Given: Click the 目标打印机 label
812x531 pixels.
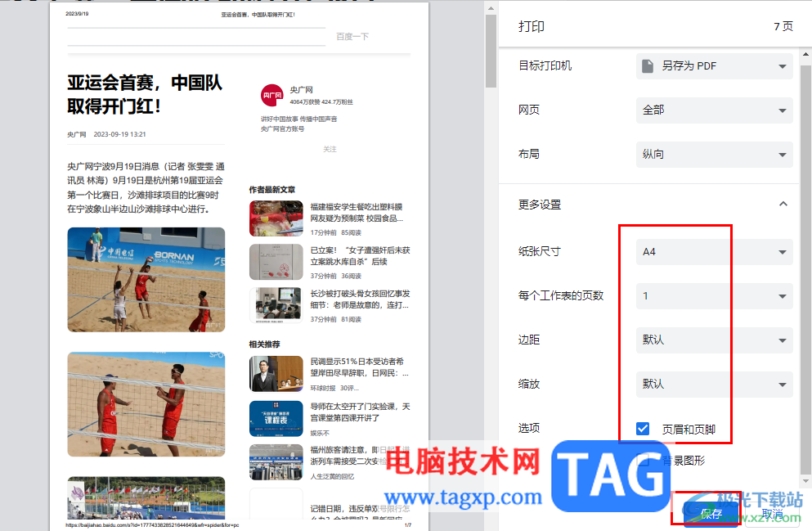Looking at the screenshot, I should [x=545, y=65].
